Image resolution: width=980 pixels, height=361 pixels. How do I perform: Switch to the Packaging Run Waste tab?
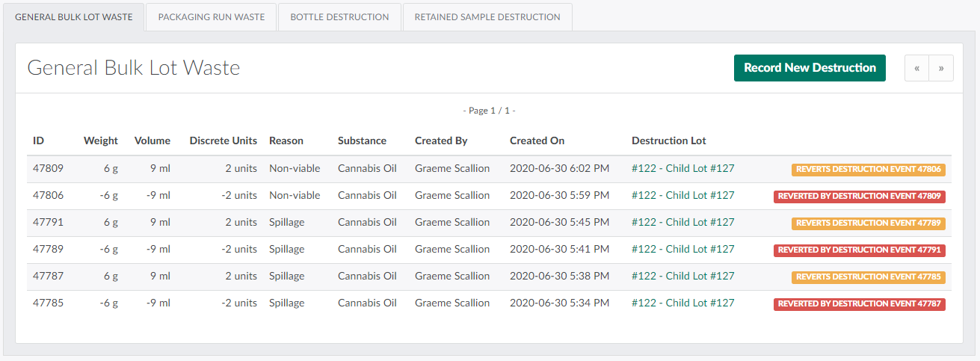click(212, 17)
